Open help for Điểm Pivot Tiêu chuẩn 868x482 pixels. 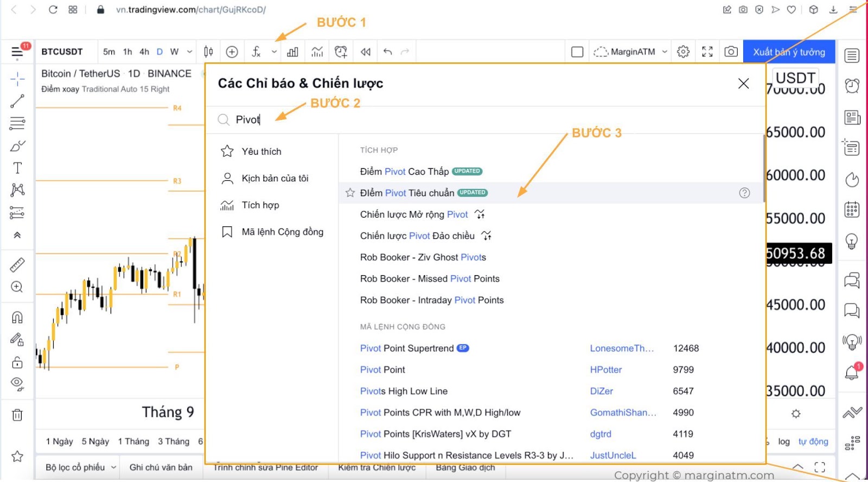click(744, 193)
